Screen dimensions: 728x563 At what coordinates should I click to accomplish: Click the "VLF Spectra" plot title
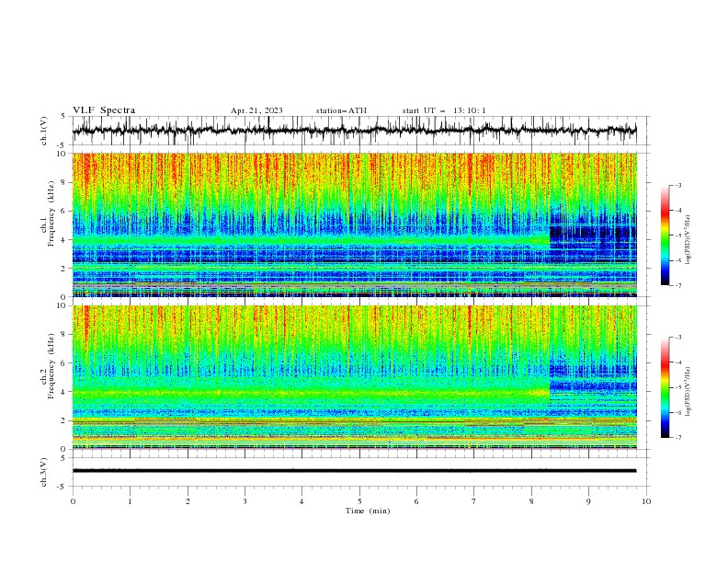104,110
